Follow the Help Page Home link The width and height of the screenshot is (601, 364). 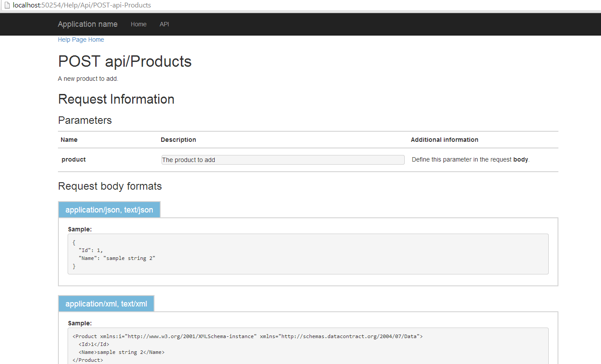click(80, 40)
